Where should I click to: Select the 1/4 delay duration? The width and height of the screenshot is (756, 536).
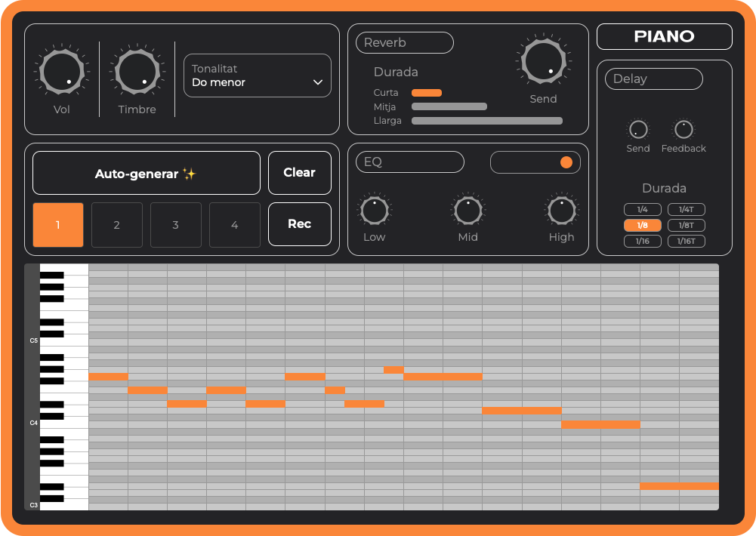point(642,209)
